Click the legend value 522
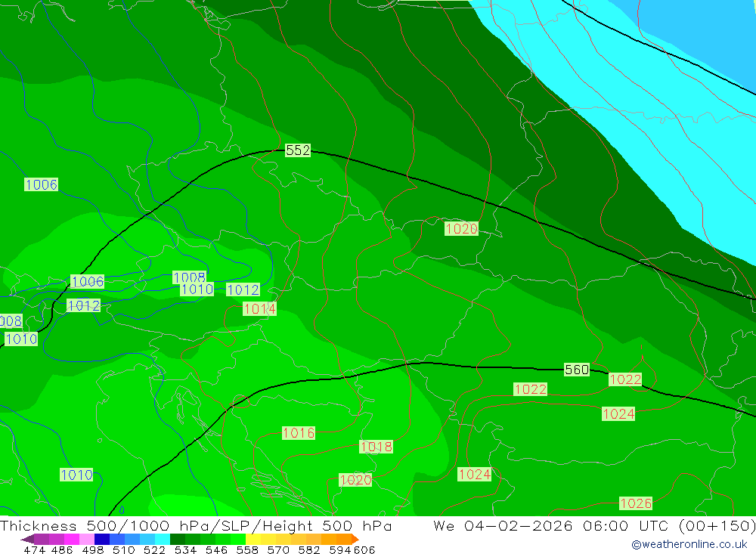756x554 pixels. tap(155, 550)
